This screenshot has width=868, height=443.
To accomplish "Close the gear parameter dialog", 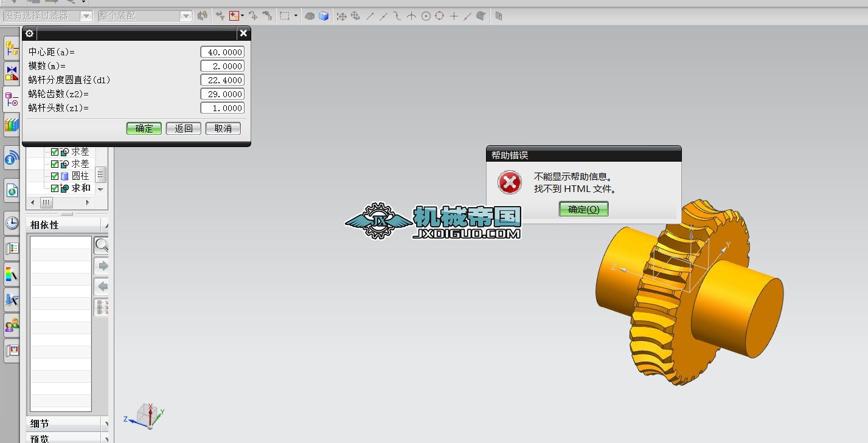I will [243, 33].
